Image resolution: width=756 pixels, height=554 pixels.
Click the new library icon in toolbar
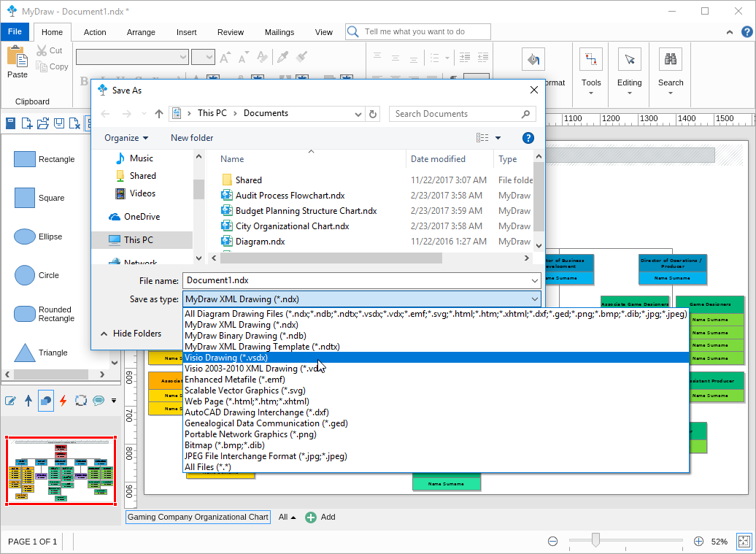(26, 123)
